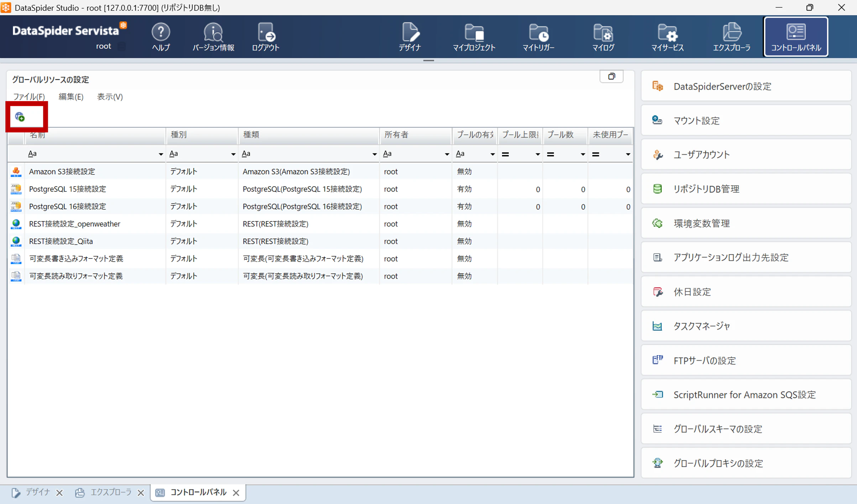Open the Help (ヘルプ) icon

tap(161, 37)
